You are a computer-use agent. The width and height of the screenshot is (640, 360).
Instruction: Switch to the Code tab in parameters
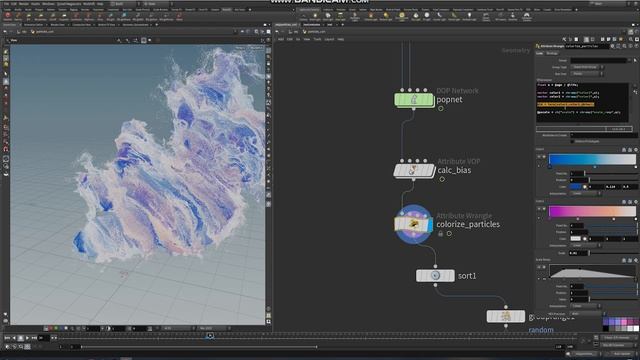[x=540, y=53]
